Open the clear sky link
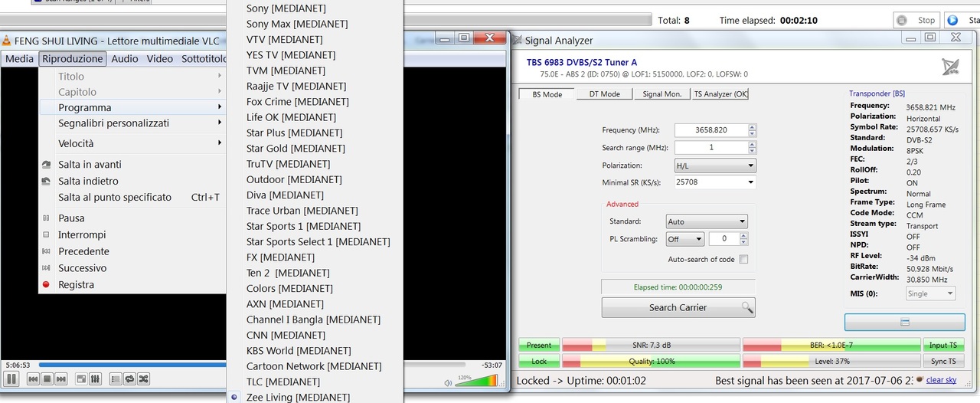The width and height of the screenshot is (980, 403). coord(941,381)
